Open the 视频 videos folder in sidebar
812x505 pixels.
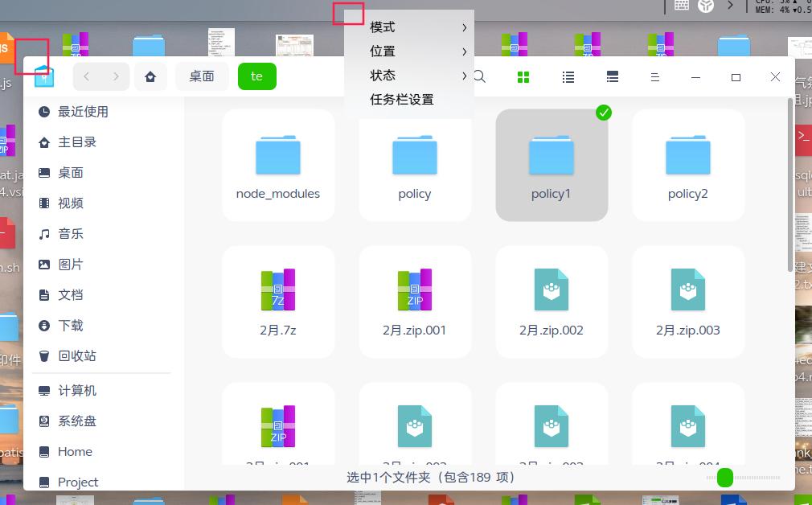(x=70, y=203)
